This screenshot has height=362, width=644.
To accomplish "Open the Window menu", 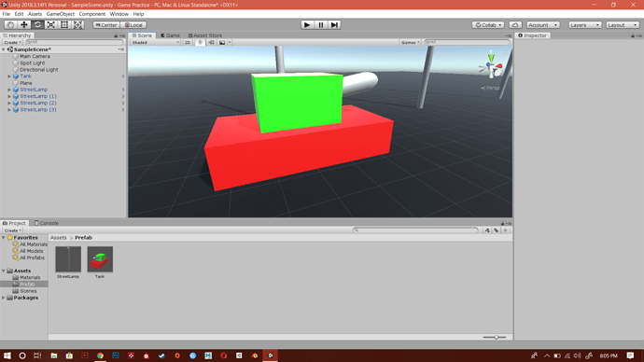I will click(x=119, y=14).
